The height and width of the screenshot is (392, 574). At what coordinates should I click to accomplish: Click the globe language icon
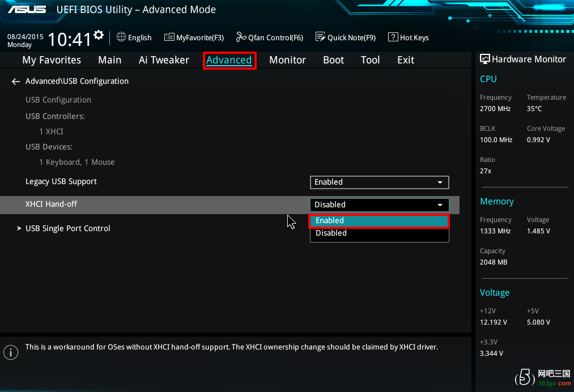(x=121, y=37)
